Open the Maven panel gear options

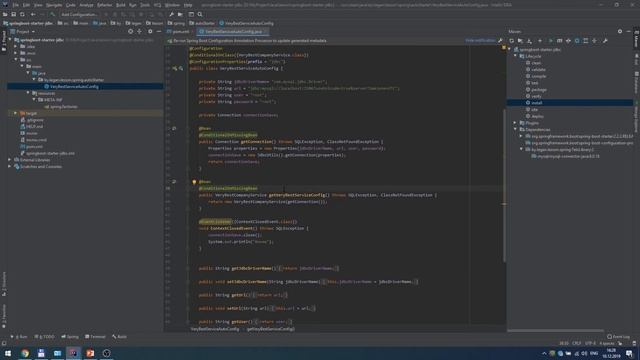click(620, 31)
